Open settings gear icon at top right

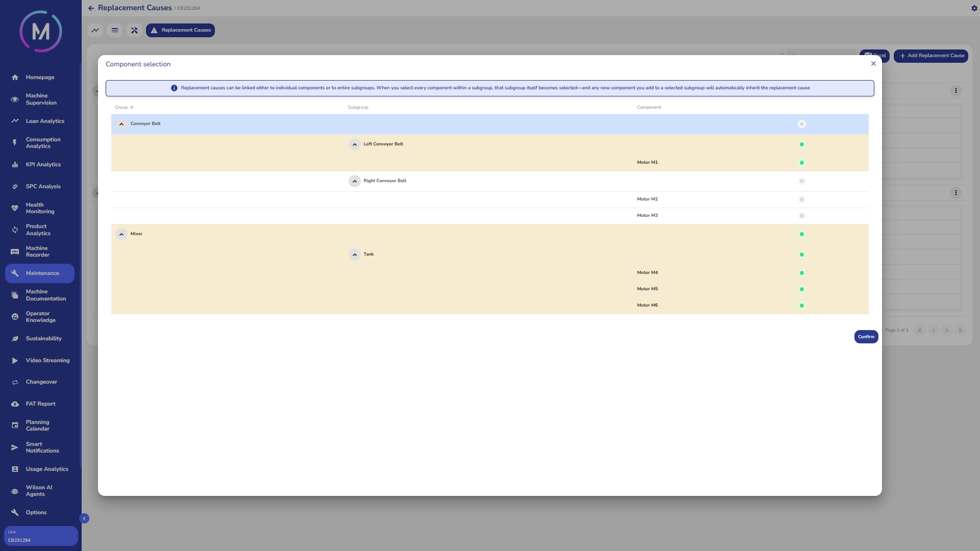974,8
